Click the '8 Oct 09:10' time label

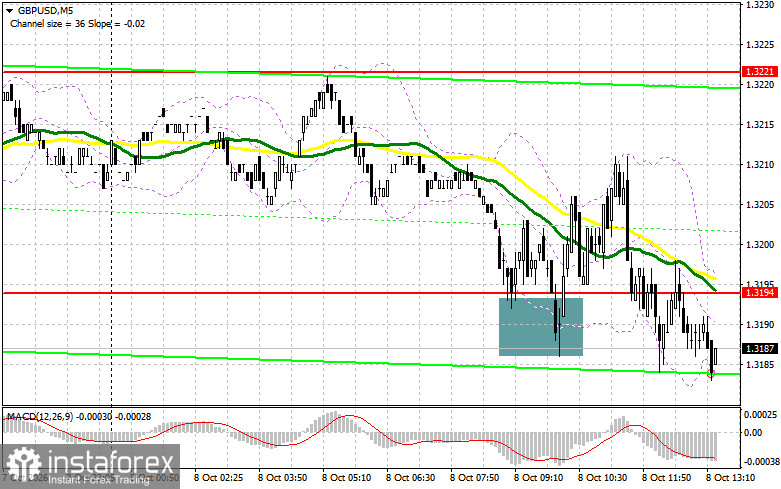click(x=538, y=478)
